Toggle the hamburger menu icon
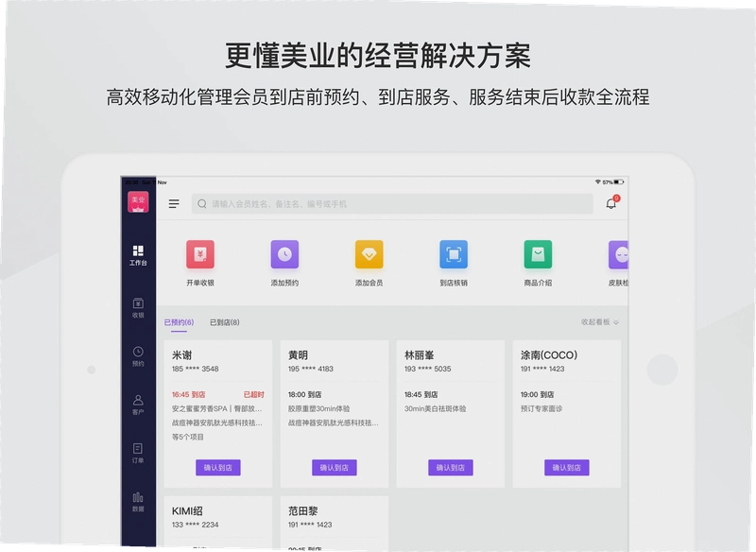The width and height of the screenshot is (756, 552). click(x=174, y=204)
